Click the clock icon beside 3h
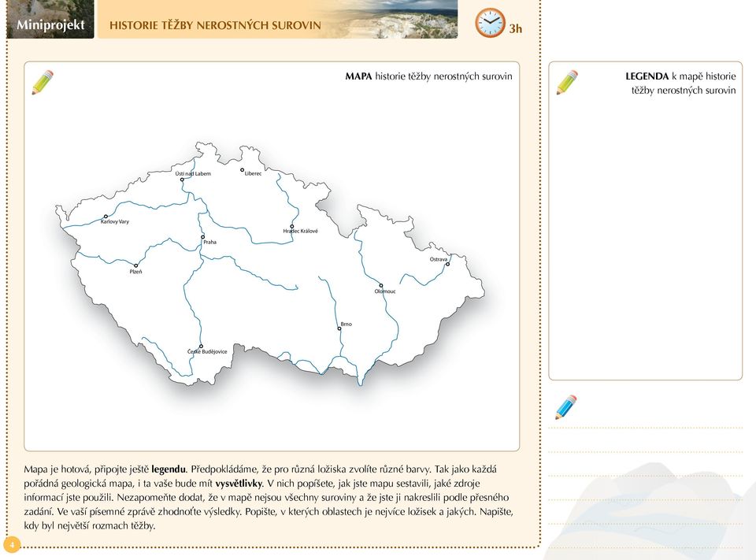The height and width of the screenshot is (560, 756). [490, 23]
